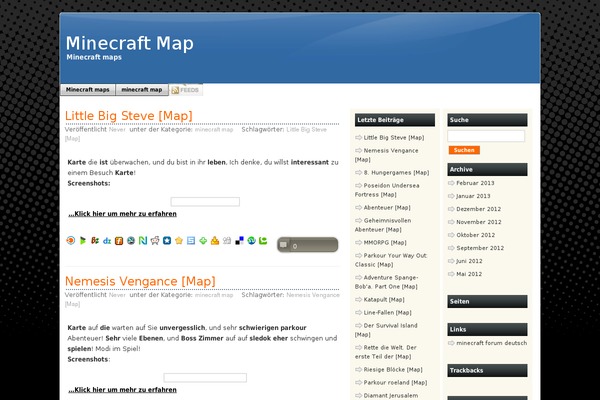Click read more link under Little Big Steve
This screenshot has height=400, width=600.
click(122, 214)
